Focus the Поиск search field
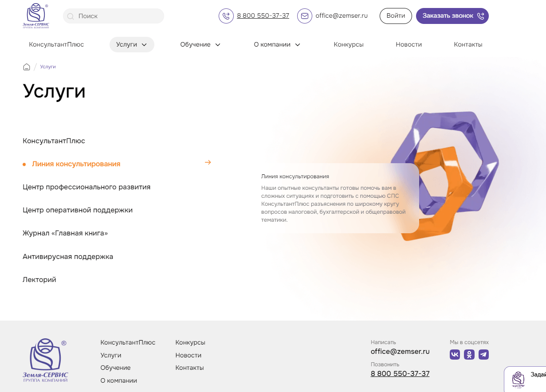Viewport: 546px width, 392px height. [114, 16]
